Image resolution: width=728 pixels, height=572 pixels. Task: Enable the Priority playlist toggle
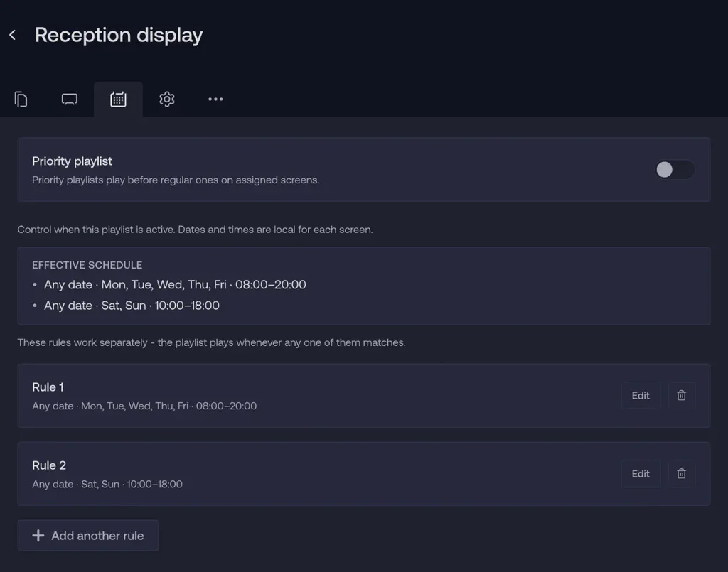coord(675,169)
